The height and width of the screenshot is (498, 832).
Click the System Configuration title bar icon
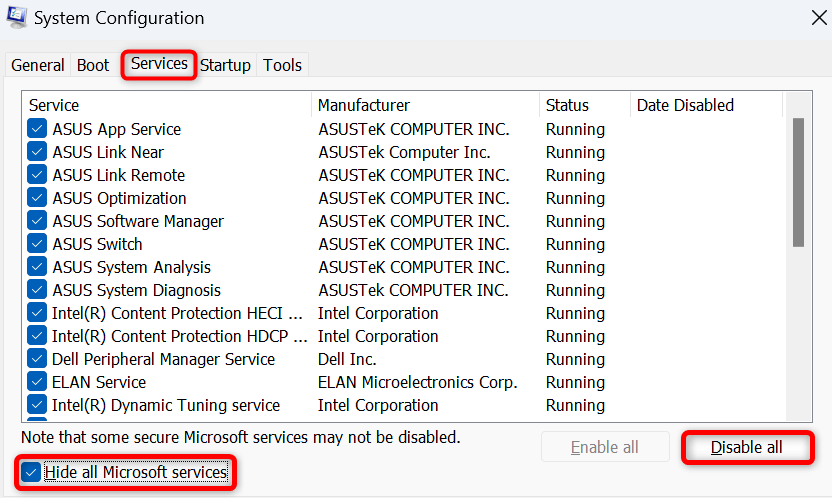click(18, 18)
